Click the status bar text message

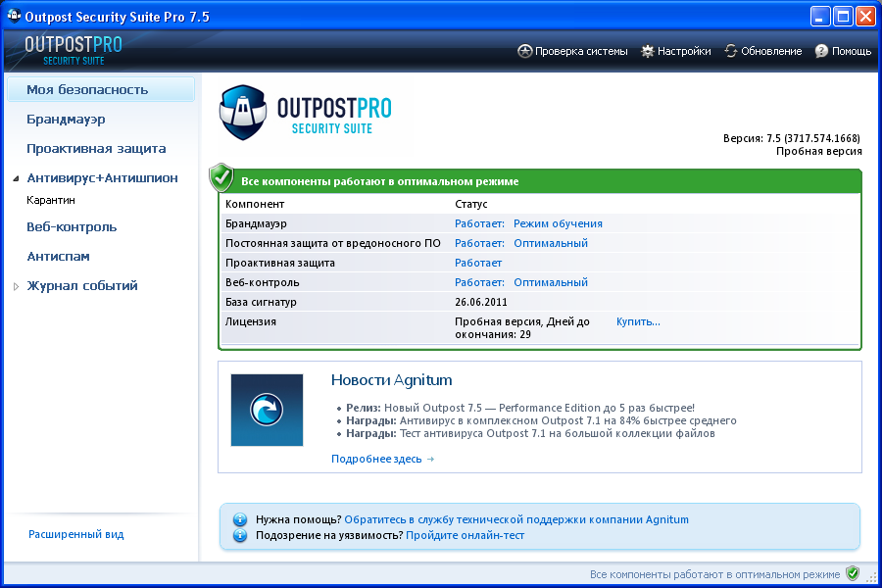point(714,574)
